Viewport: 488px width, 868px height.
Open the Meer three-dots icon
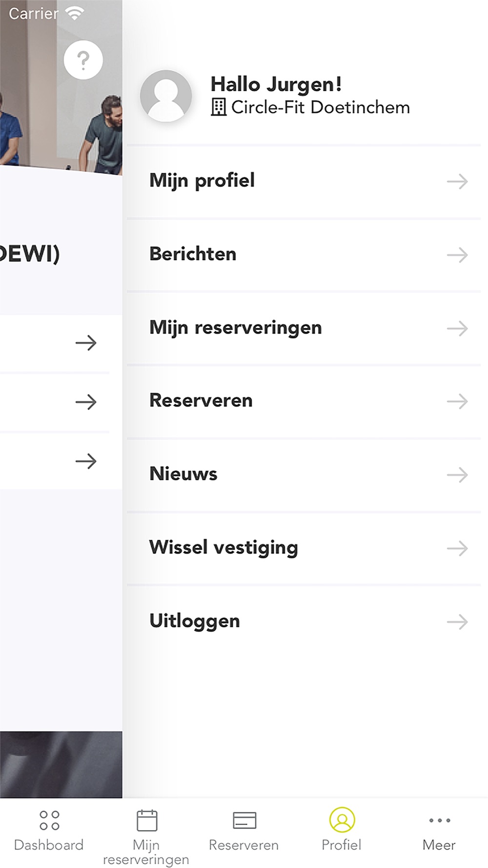pyautogui.click(x=440, y=820)
